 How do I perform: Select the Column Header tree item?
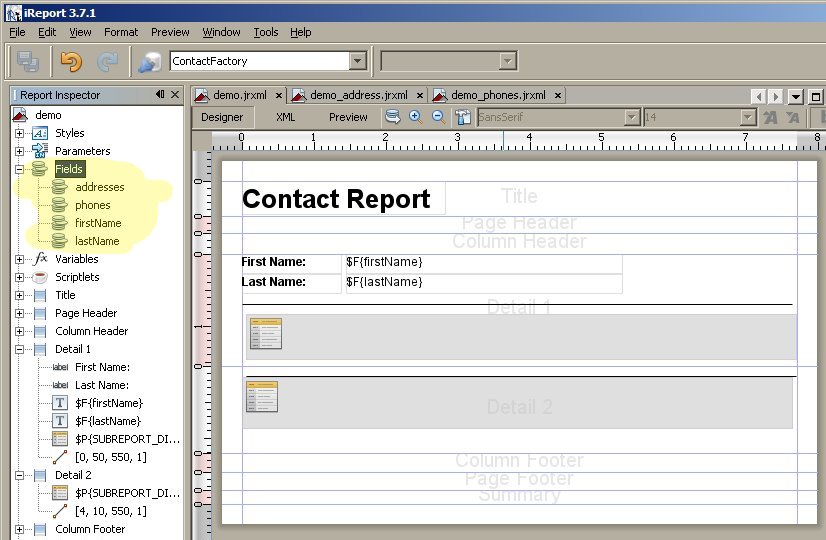92,331
